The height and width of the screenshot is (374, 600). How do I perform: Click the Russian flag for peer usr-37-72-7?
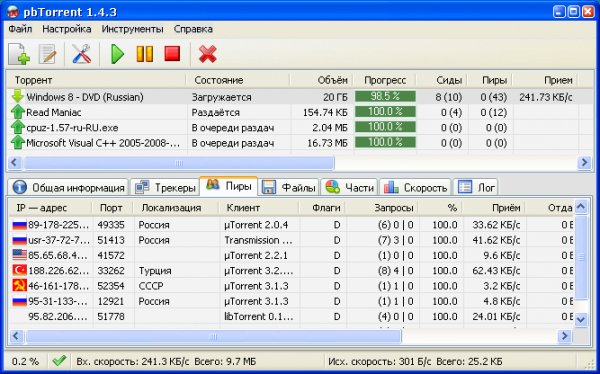click(x=20, y=240)
